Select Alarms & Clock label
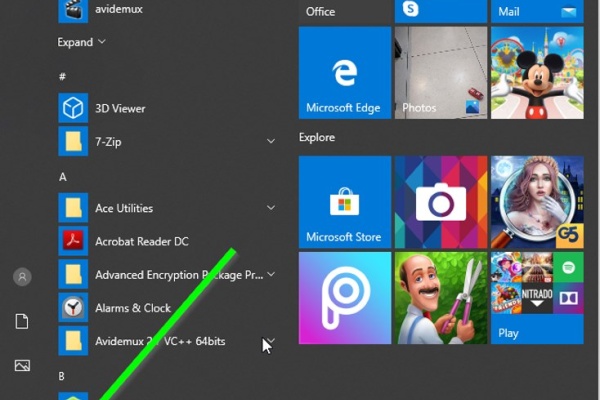This screenshot has height=400, width=600. coord(133,308)
